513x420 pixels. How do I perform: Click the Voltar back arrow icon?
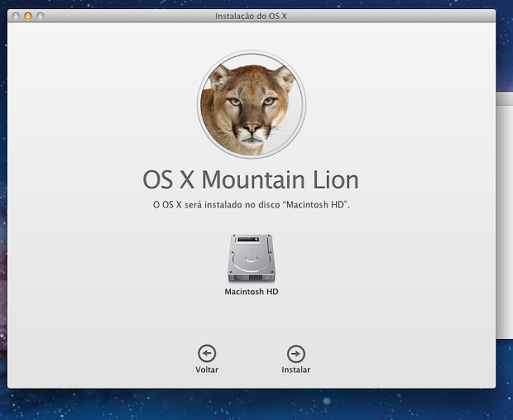click(207, 353)
